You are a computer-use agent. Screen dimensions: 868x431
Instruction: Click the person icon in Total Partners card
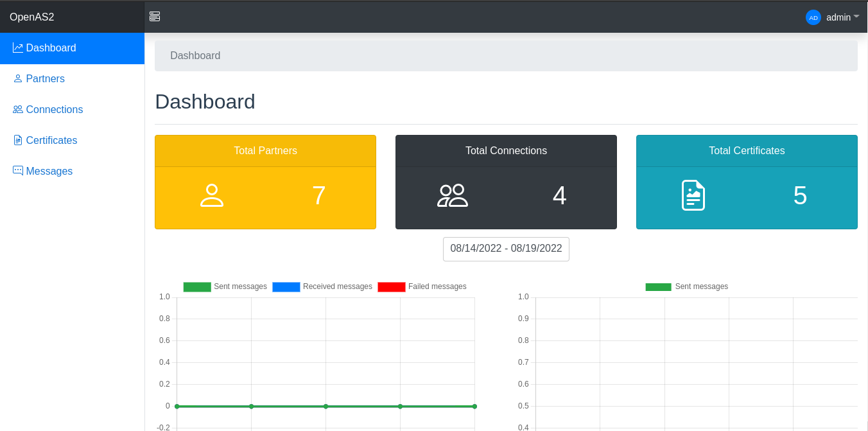[212, 195]
